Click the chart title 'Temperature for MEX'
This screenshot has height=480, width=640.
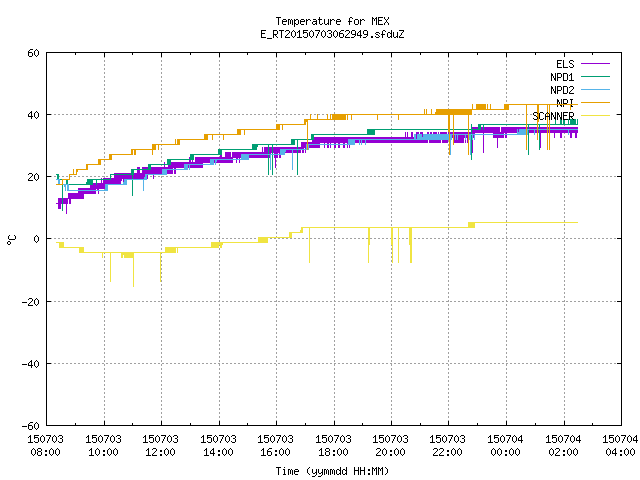click(x=332, y=21)
